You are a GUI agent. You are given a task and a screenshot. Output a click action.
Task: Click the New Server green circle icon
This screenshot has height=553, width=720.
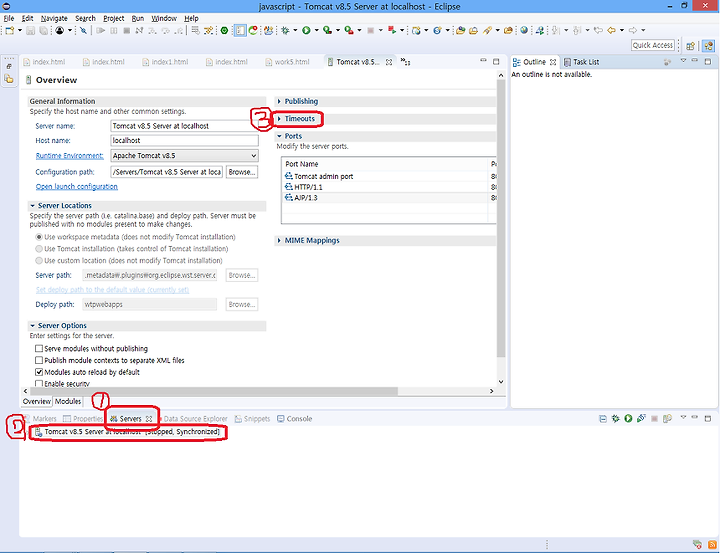coord(225,30)
